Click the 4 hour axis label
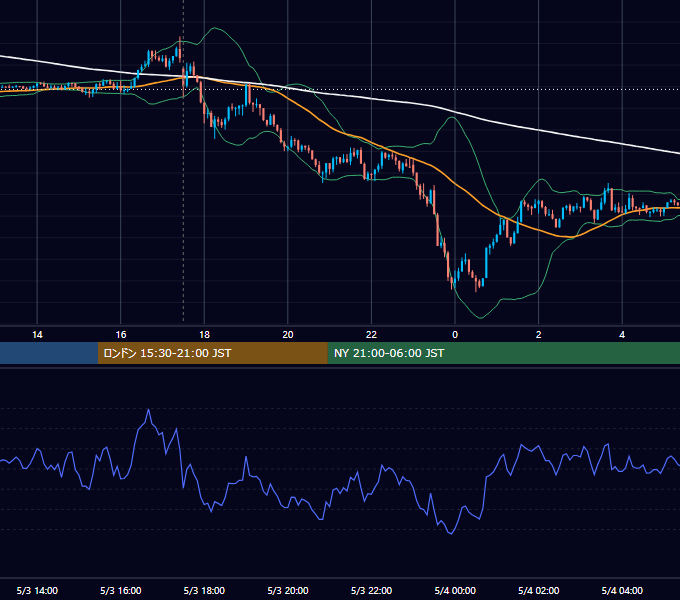The height and width of the screenshot is (600, 680). [x=622, y=335]
